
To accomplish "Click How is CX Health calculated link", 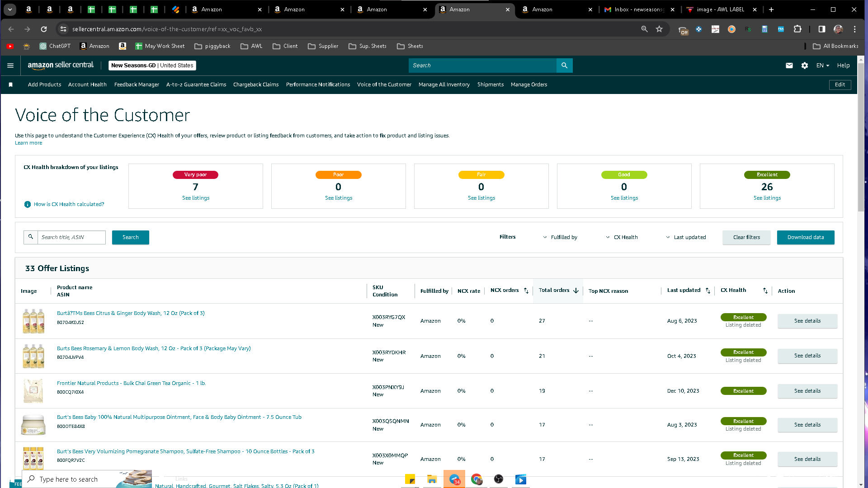I will click(x=69, y=204).
